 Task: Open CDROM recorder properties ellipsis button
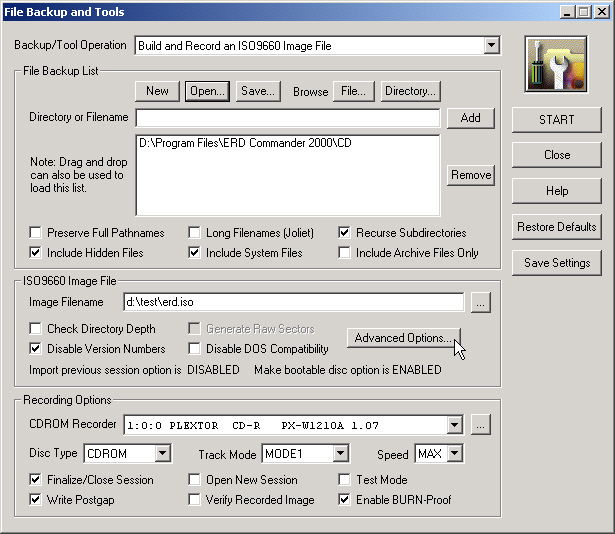(481, 425)
